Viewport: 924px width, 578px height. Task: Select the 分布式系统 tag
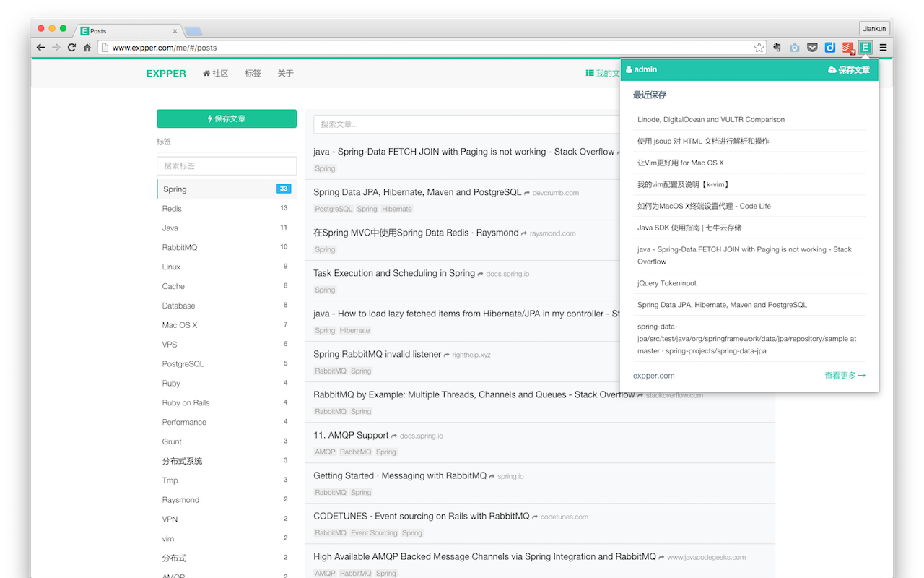pos(227,461)
